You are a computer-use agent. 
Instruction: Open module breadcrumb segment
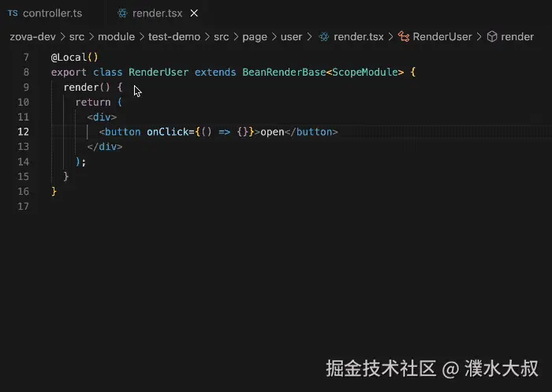coord(116,36)
